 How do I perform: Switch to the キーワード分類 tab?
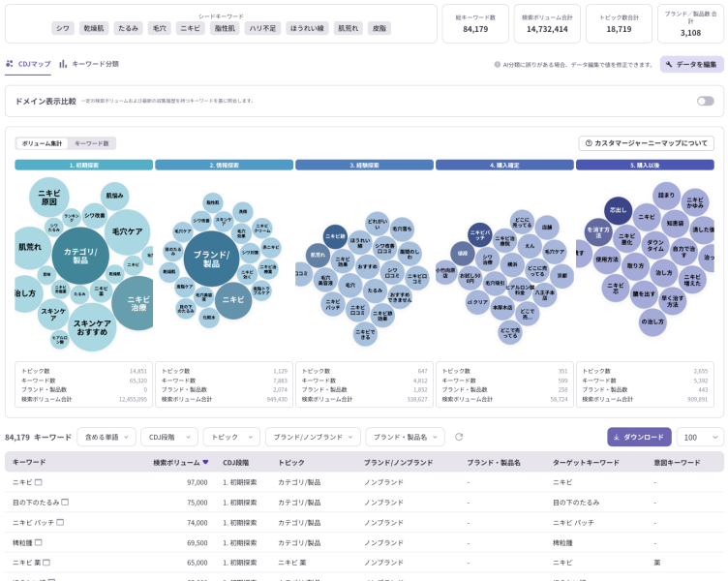89,64
